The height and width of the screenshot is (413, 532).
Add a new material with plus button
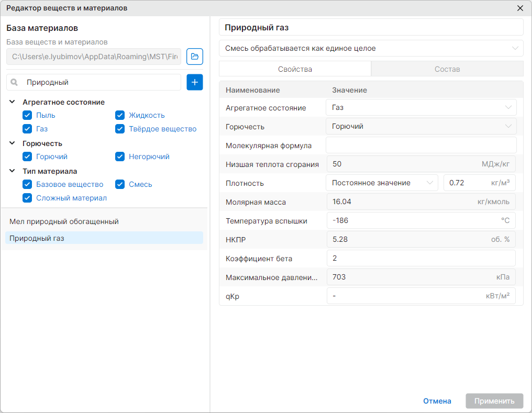coord(195,82)
